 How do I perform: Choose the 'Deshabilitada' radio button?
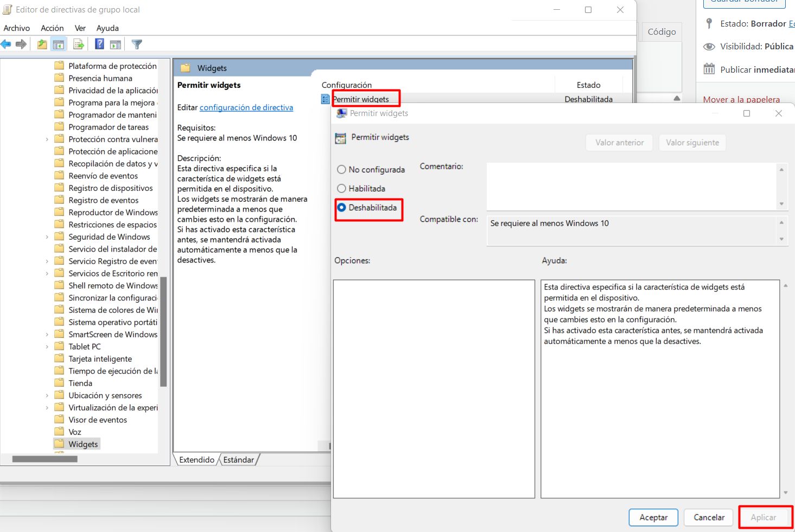click(341, 208)
